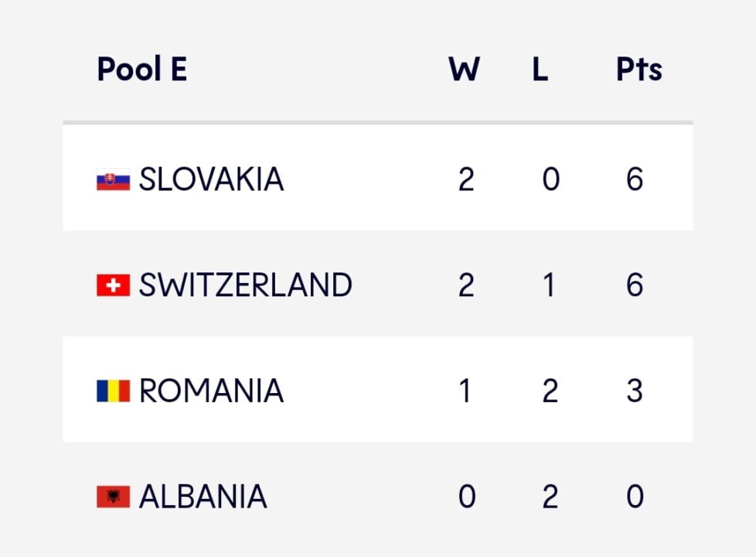The width and height of the screenshot is (756, 557).
Task: Click Albania's losses value 2
Action: point(550,497)
